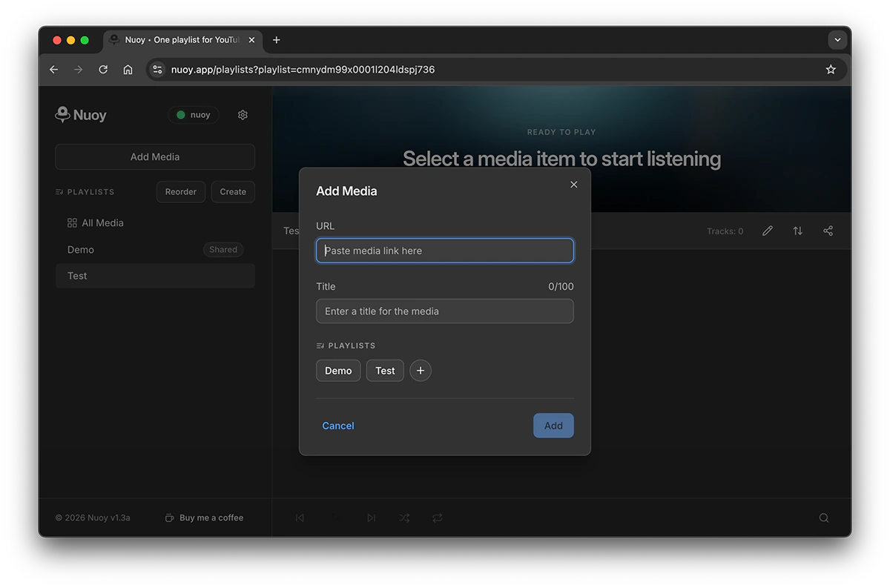Click the 2026 Nuoy v1.3a footer text
890x588 pixels.
93,518
